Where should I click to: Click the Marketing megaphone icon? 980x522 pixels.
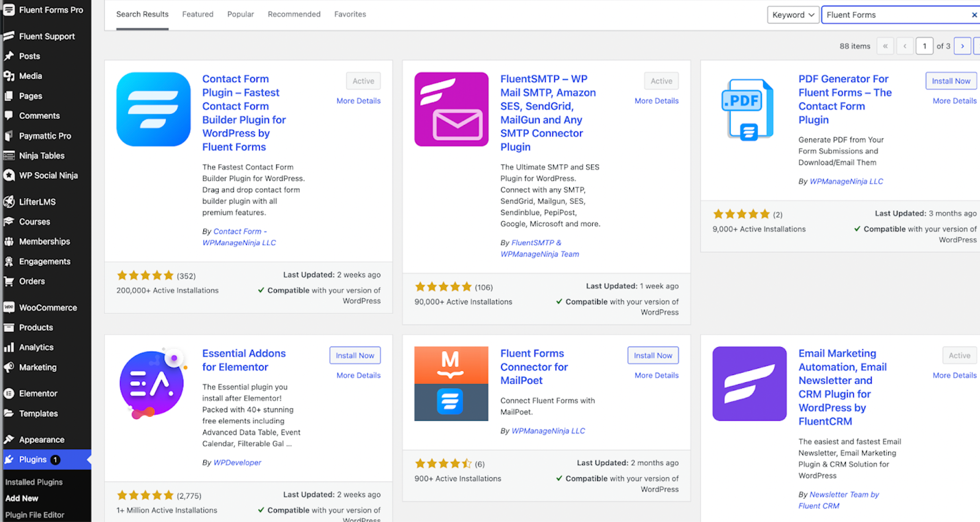click(x=9, y=368)
